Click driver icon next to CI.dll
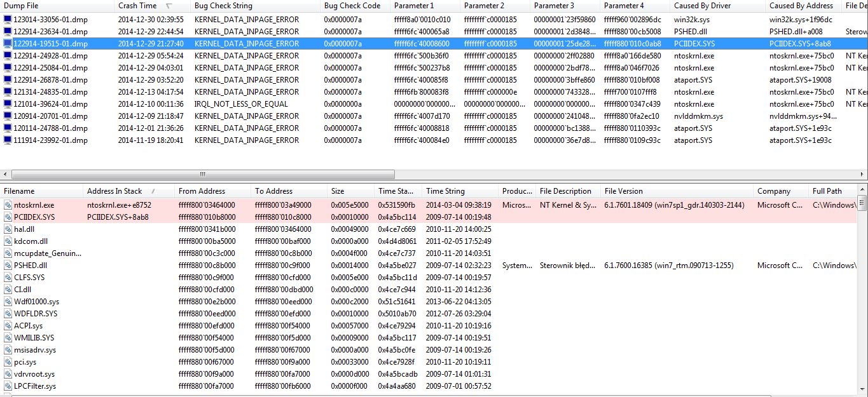Screen dimensions: 868x397 point(8,290)
